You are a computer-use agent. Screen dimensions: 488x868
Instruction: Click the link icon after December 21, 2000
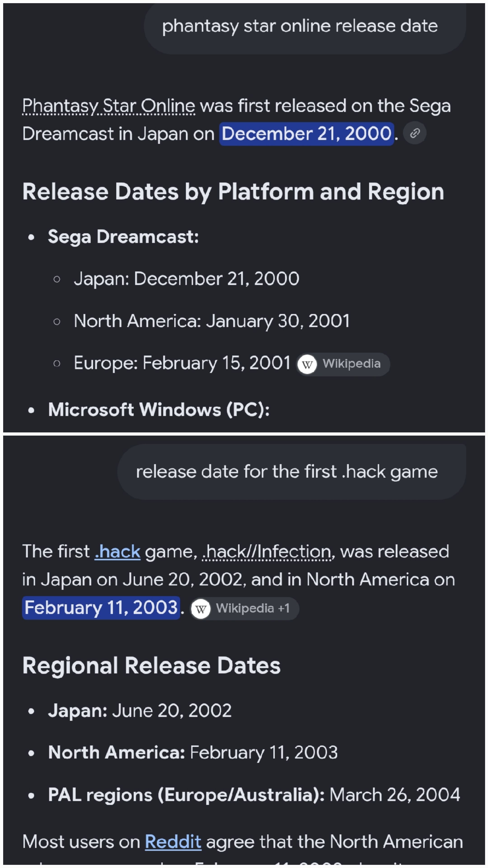pyautogui.click(x=415, y=133)
